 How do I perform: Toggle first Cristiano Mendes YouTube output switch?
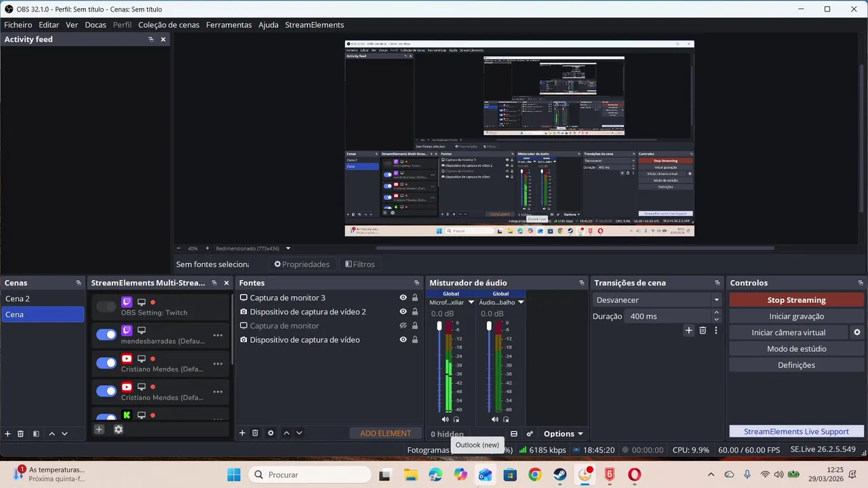click(106, 363)
